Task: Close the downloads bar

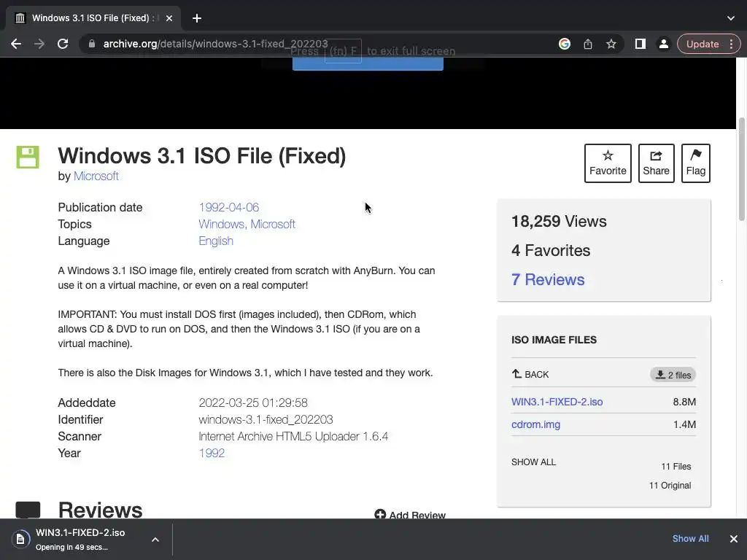Action: coord(734,539)
